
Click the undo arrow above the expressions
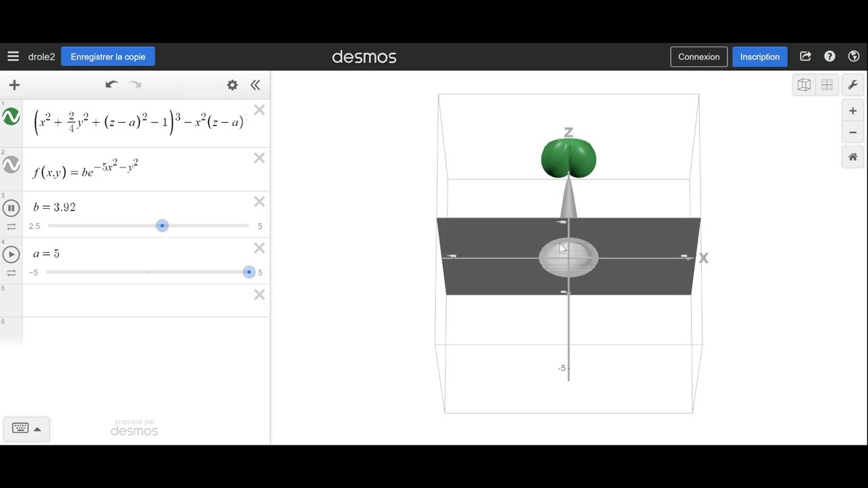tap(111, 84)
